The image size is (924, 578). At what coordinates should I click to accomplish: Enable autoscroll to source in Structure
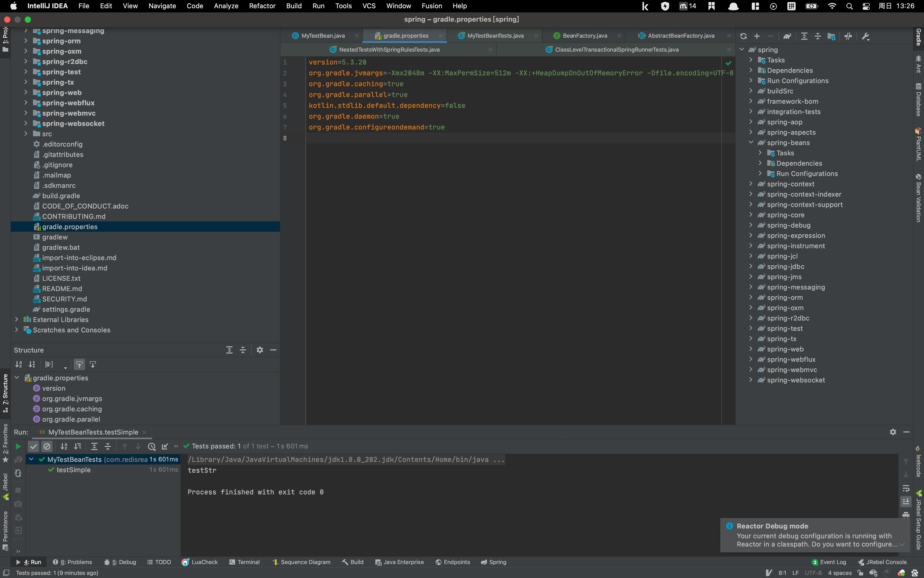(79, 365)
